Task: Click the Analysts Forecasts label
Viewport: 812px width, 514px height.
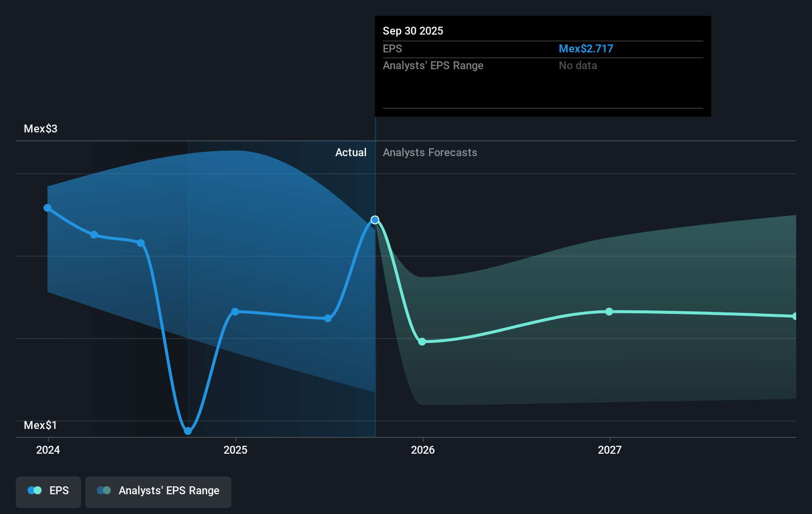Action: pos(430,153)
